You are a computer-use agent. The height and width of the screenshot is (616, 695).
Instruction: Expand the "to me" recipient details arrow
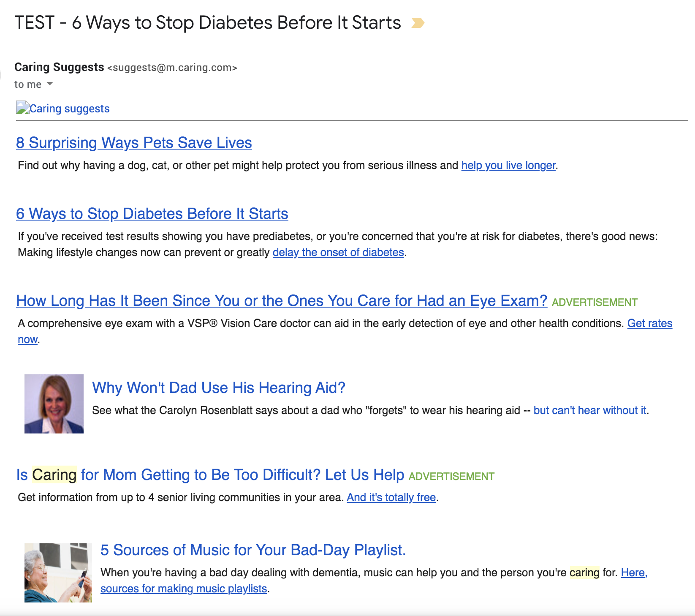[x=50, y=84]
